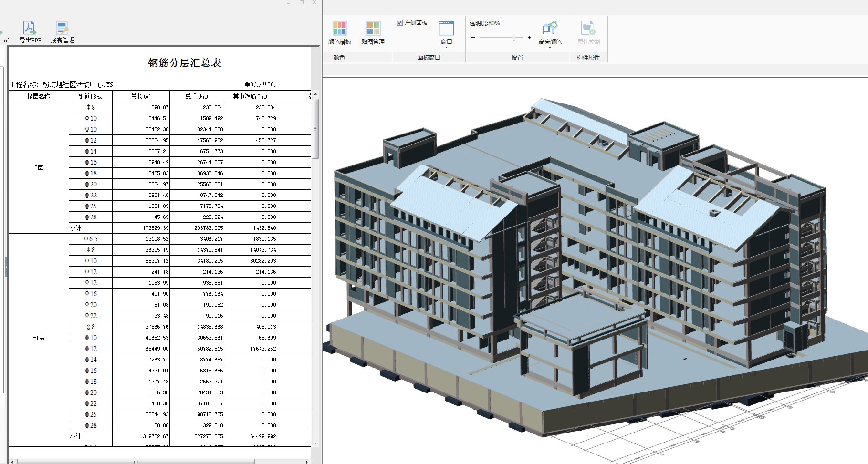Image resolution: width=868 pixels, height=464 pixels.
Task: Open 报表管理 report management tool
Action: tap(62, 29)
